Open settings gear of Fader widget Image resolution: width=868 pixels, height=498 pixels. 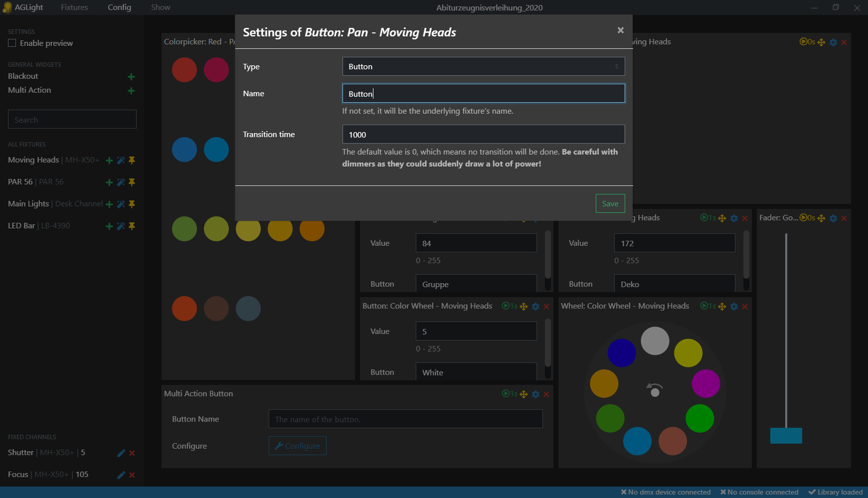point(833,218)
